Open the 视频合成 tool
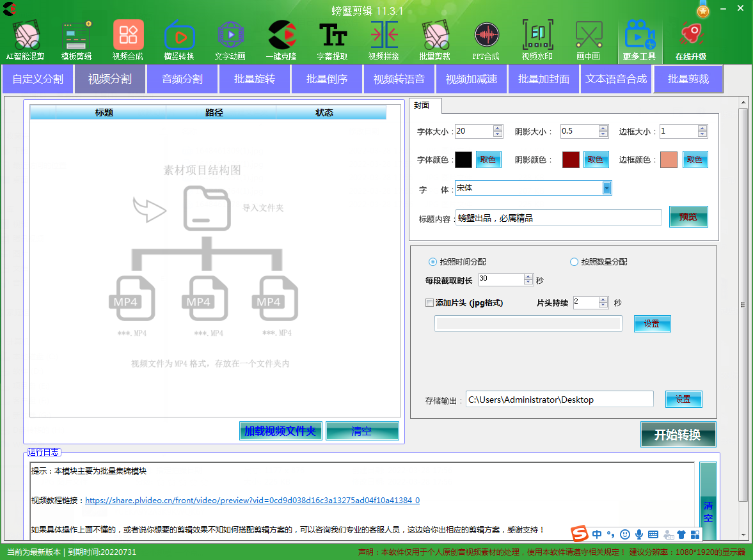 128,37
